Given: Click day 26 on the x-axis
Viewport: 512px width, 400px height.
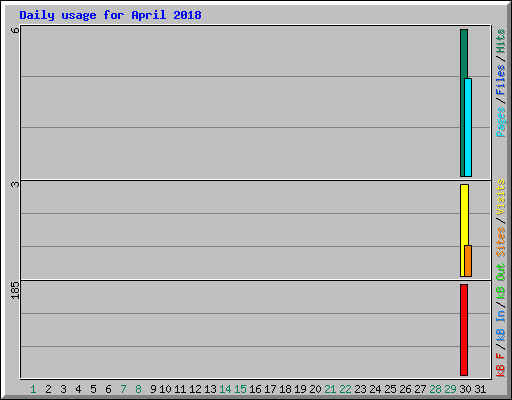Looking at the screenshot, I should click(405, 389).
